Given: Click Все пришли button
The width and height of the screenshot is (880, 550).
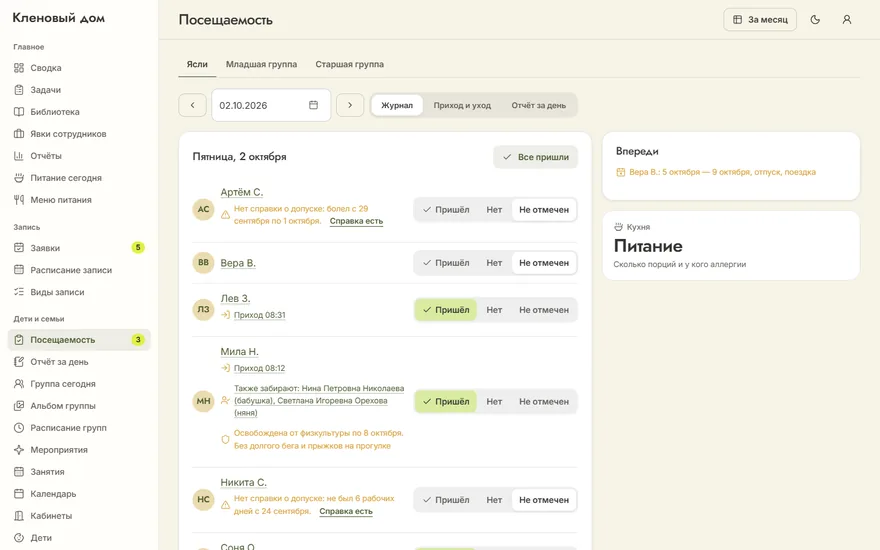Looking at the screenshot, I should (x=535, y=157).
